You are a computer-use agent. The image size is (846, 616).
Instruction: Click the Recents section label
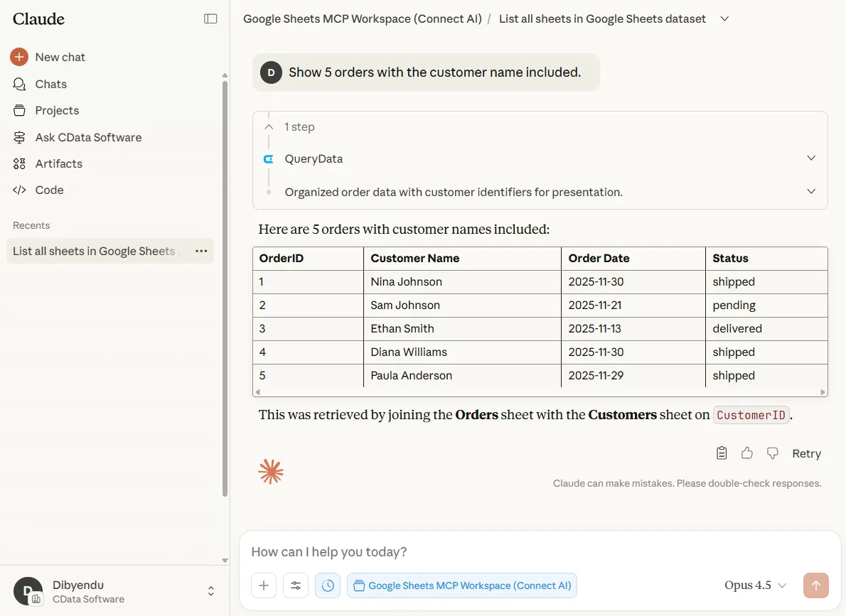point(31,225)
